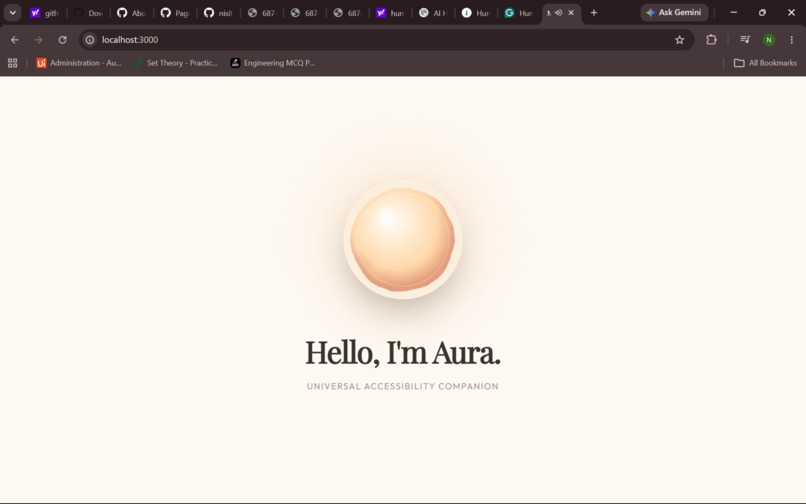This screenshot has height=504, width=806.
Task: Click 'UNIVERSAL ACCESSIBILITY COMPANION' subtitle
Action: click(402, 386)
